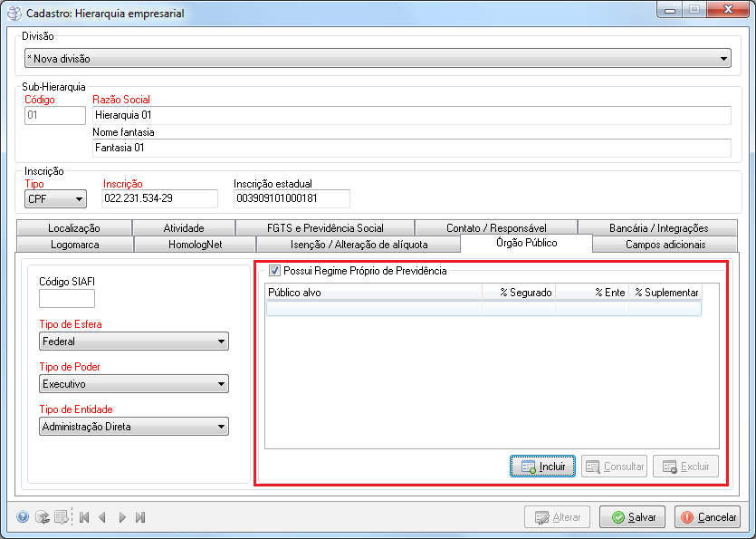Click the Salvar button
Viewport: 756px width, 539px height.
pos(632,517)
